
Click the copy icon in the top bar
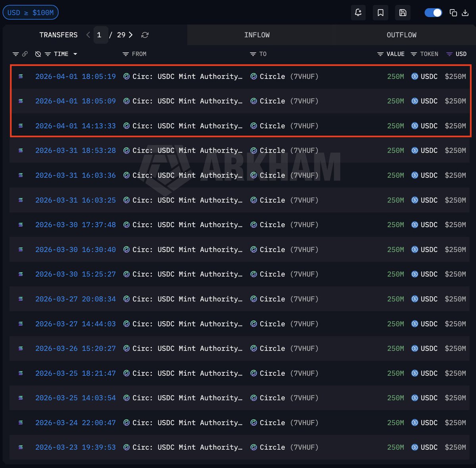point(453,13)
